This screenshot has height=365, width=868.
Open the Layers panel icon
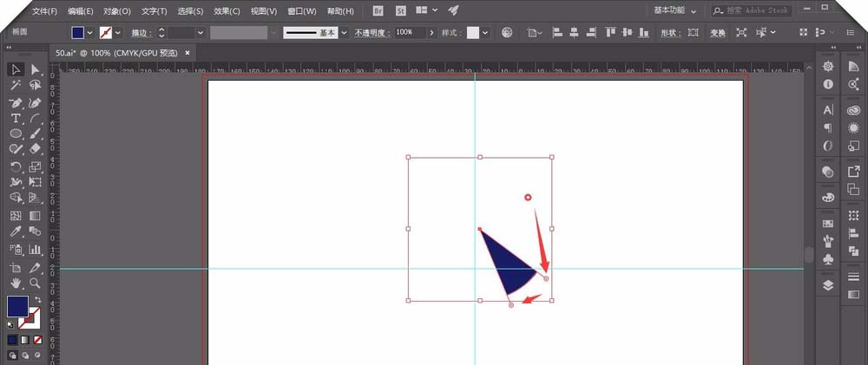click(x=828, y=285)
